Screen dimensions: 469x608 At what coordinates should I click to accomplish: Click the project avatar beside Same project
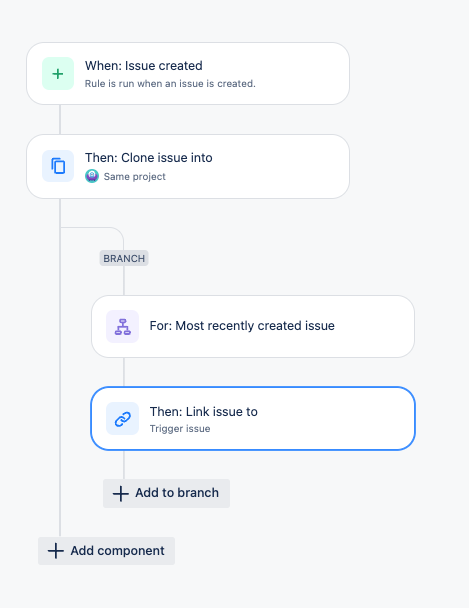pos(92,176)
